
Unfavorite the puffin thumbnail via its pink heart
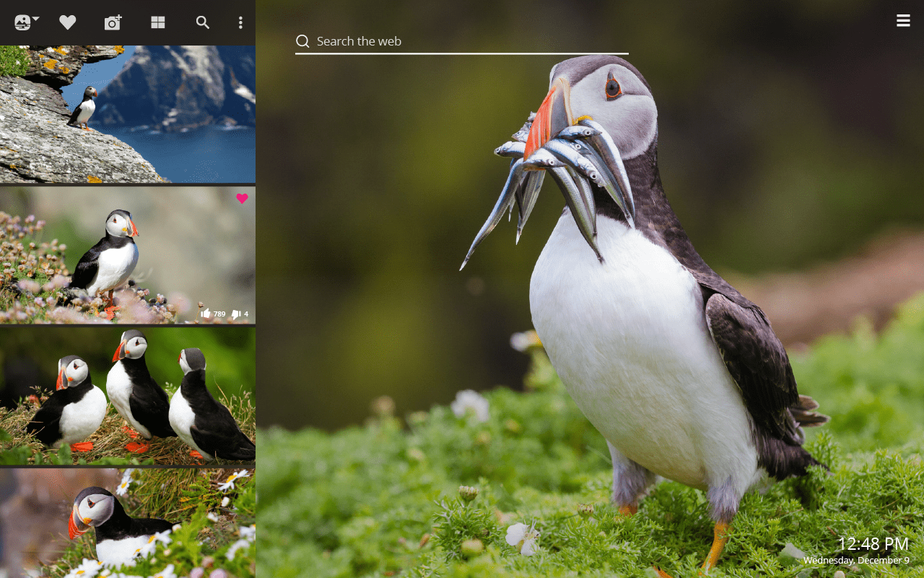(243, 198)
